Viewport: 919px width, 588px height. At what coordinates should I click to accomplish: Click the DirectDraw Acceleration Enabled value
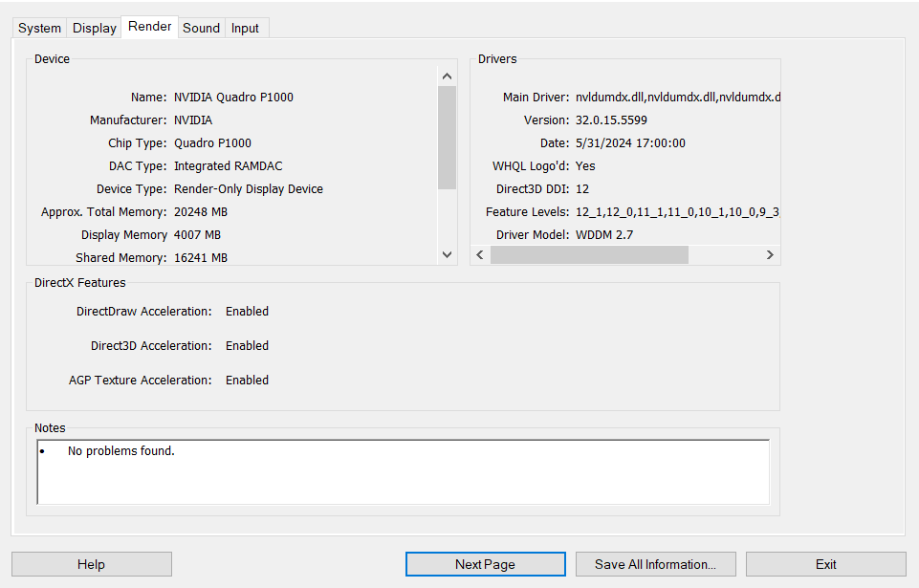[247, 312]
